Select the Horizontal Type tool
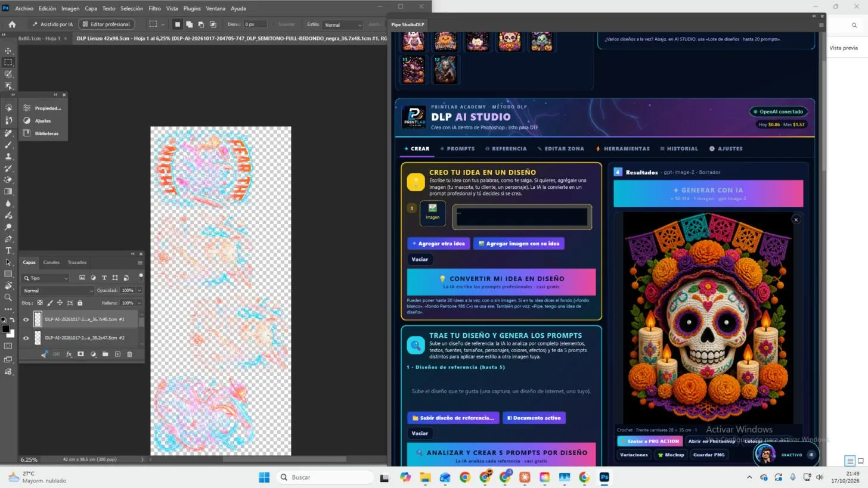This screenshot has height=488, width=868. click(8, 251)
